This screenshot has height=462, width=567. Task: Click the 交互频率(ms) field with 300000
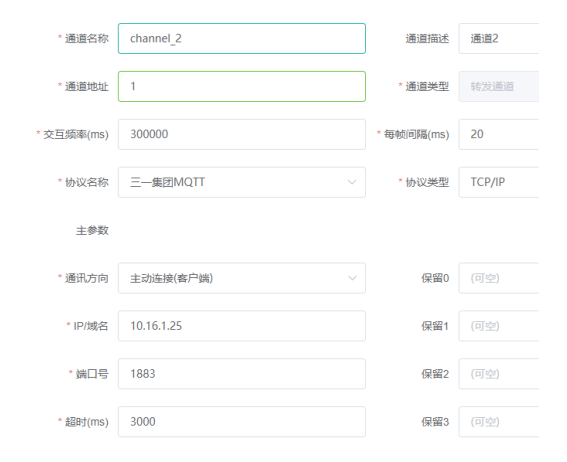tap(242, 134)
